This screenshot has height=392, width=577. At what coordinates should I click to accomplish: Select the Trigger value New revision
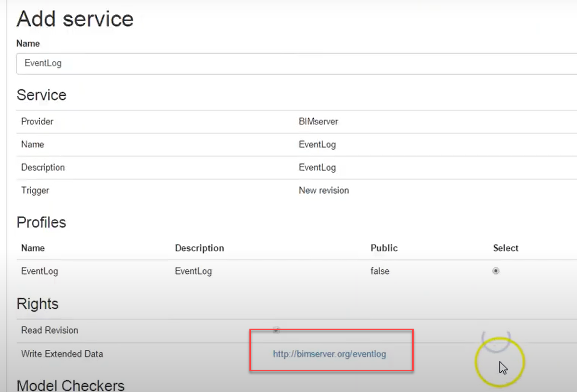[324, 190]
